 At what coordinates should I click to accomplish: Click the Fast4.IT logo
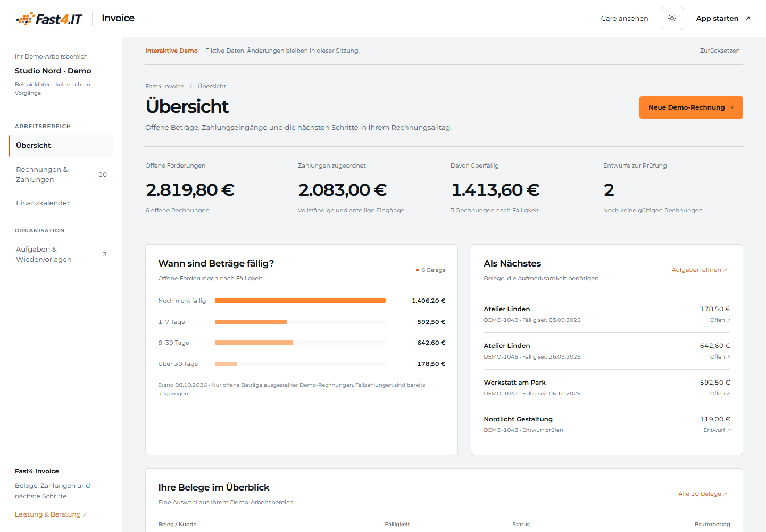tap(49, 19)
